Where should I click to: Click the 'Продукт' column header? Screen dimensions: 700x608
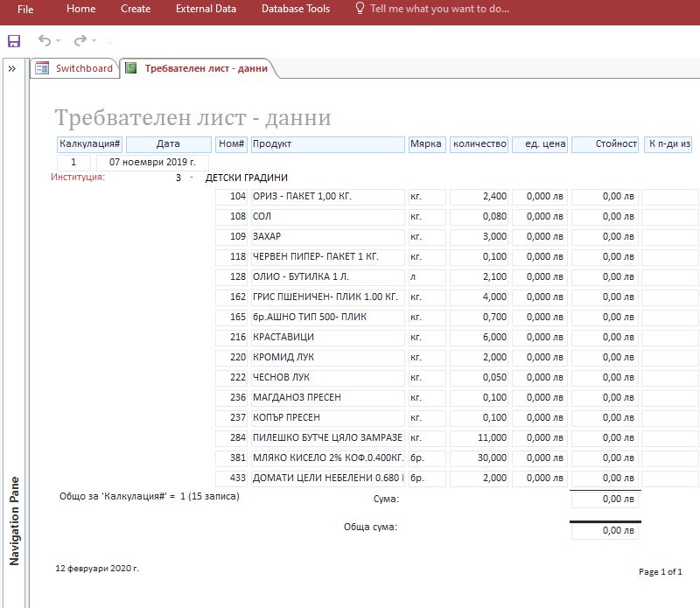(x=328, y=144)
